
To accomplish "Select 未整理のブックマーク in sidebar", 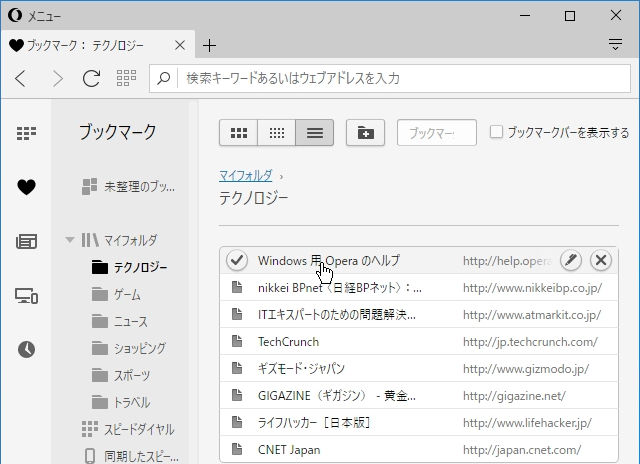I will point(128,186).
